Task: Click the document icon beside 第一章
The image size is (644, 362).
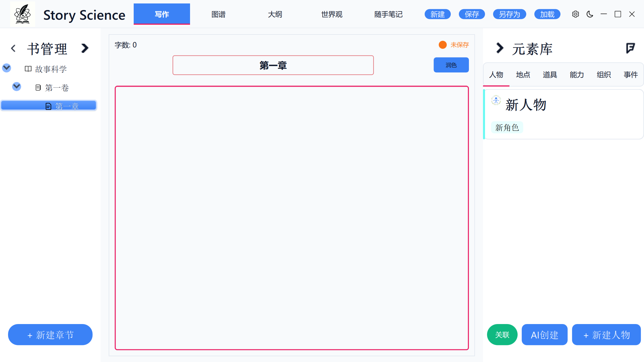Action: [x=48, y=106]
